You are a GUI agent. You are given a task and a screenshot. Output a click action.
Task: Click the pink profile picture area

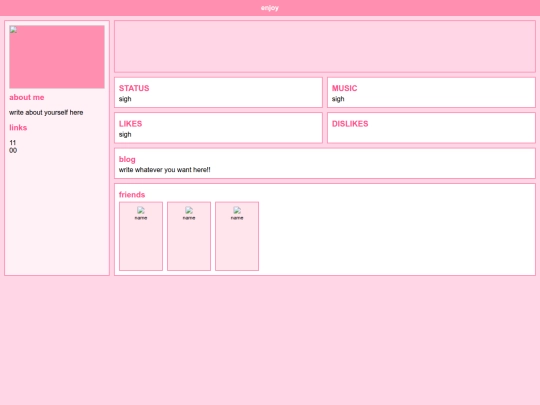pyautogui.click(x=57, y=57)
